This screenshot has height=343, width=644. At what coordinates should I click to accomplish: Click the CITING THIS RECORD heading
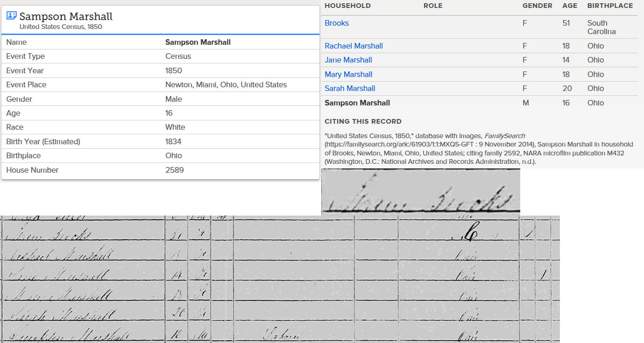pyautogui.click(x=363, y=121)
